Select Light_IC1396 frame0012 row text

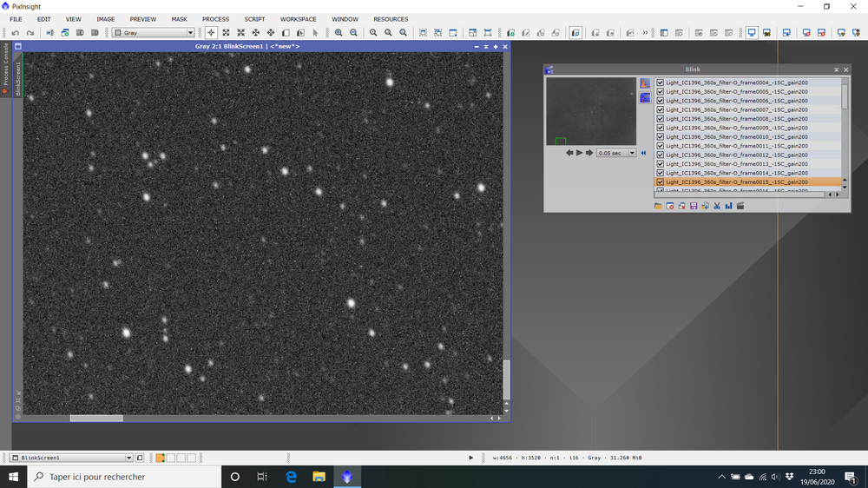pos(737,155)
